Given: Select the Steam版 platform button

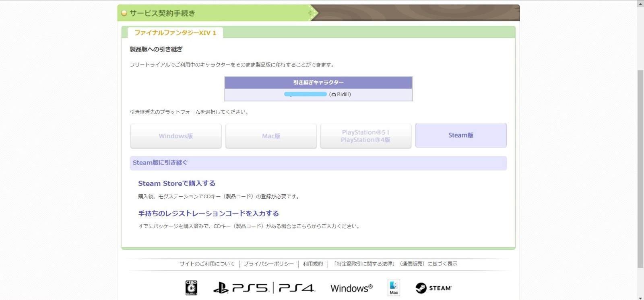Looking at the screenshot, I should click(x=461, y=136).
